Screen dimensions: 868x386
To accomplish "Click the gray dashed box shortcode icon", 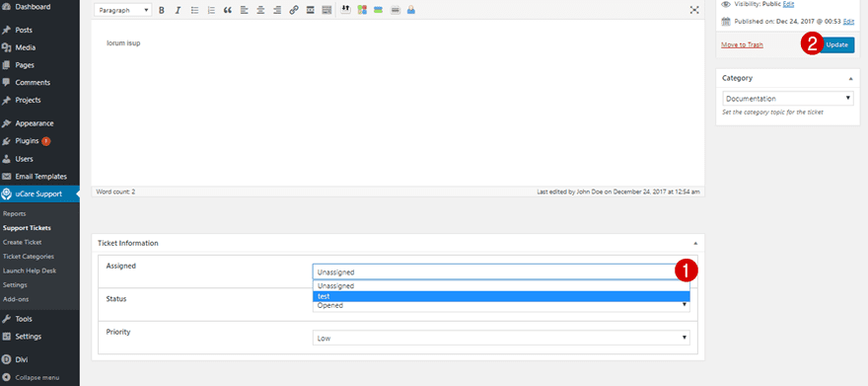I will click(395, 10).
